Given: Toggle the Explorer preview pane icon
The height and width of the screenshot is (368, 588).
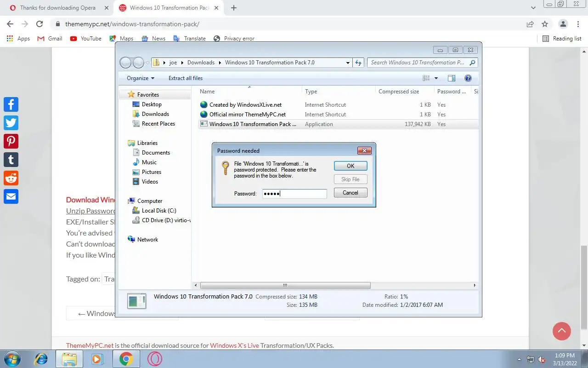Looking at the screenshot, I should [x=452, y=78].
